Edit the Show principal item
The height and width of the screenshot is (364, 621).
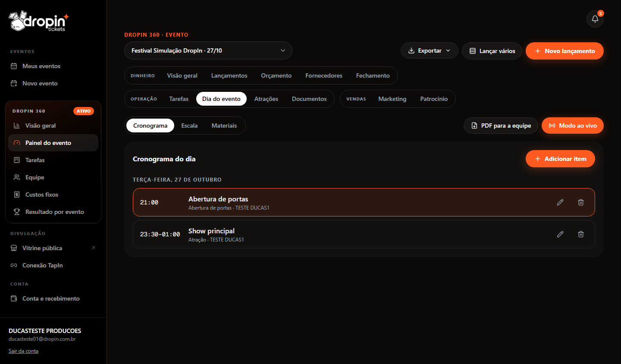(x=560, y=234)
